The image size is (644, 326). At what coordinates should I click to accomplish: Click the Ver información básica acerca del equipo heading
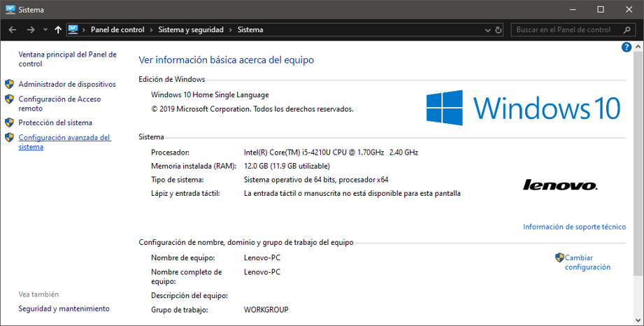tap(227, 60)
